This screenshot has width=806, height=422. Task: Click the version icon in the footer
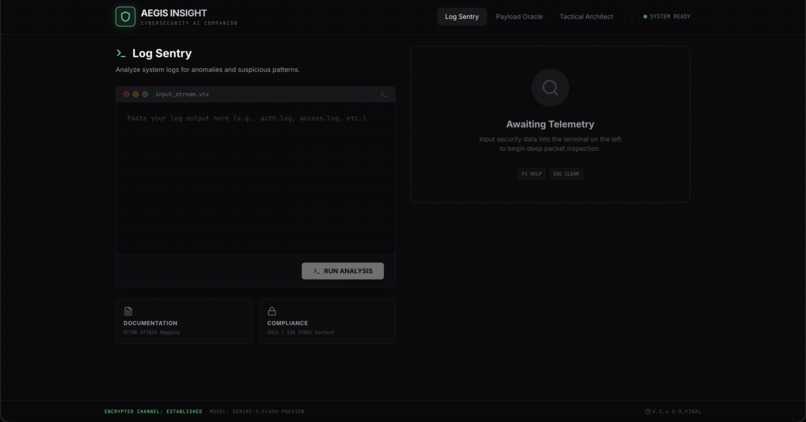[648, 411]
